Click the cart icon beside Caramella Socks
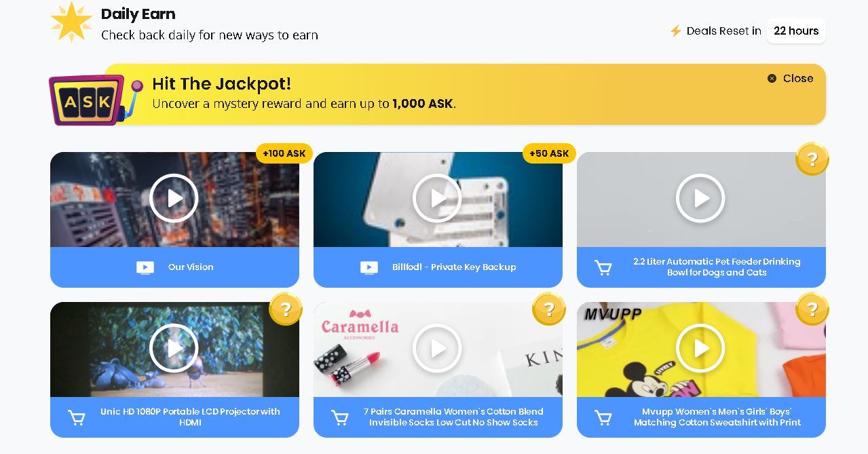This screenshot has width=868, height=454. [x=339, y=417]
